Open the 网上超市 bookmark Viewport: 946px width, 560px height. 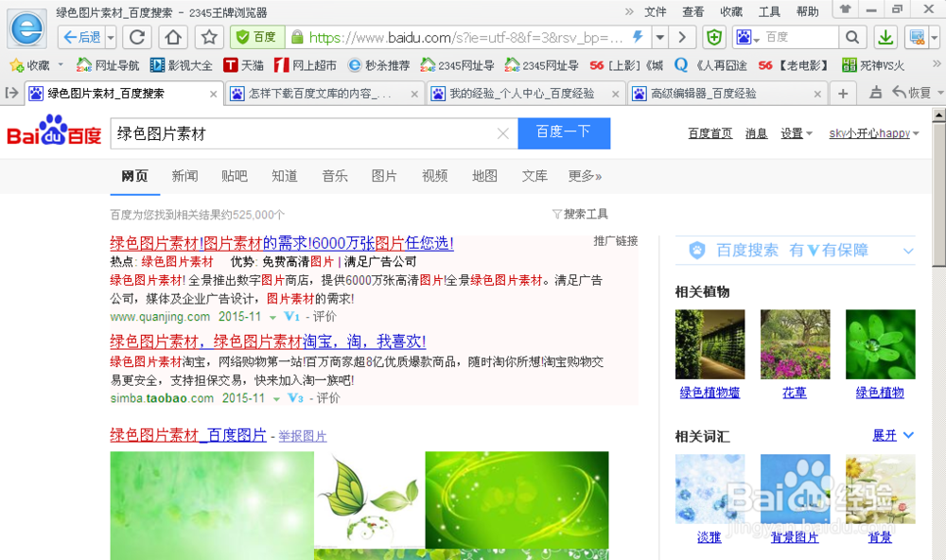(306, 65)
